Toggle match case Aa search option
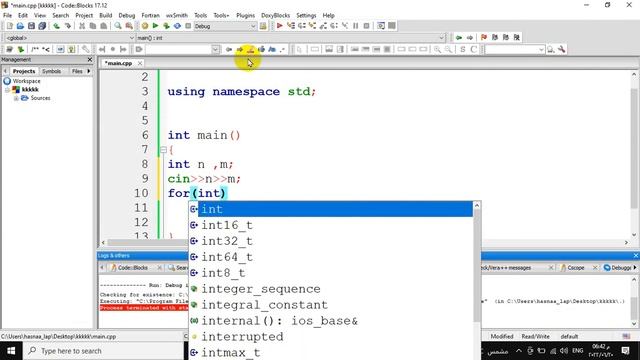 272,49
